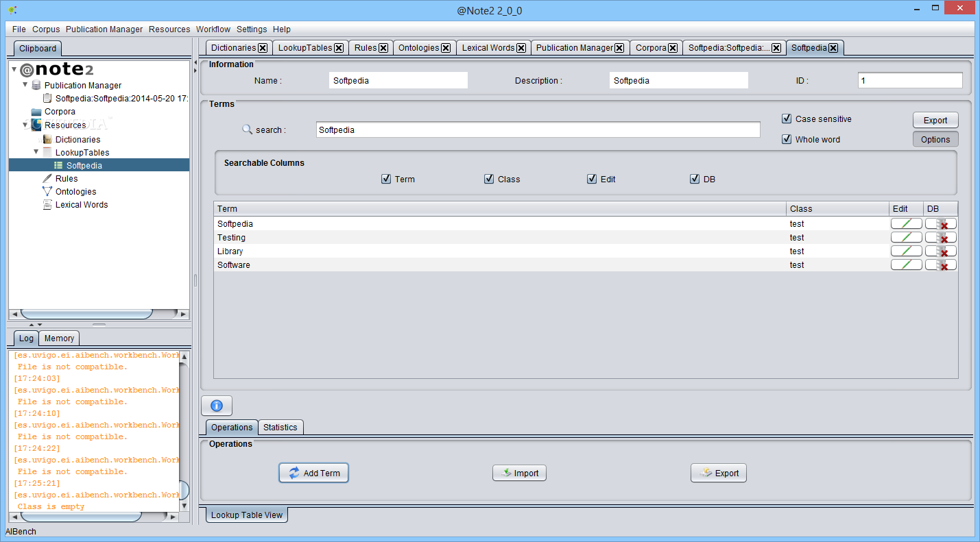
Task: Close the Publication Manager tab
Action: pyautogui.click(x=619, y=48)
